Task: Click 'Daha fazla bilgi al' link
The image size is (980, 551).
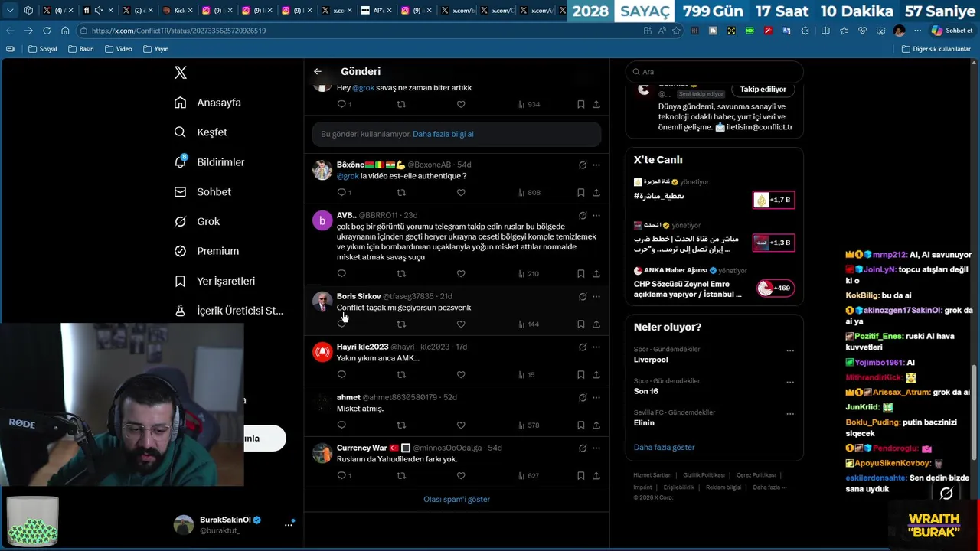Action: [x=443, y=134]
